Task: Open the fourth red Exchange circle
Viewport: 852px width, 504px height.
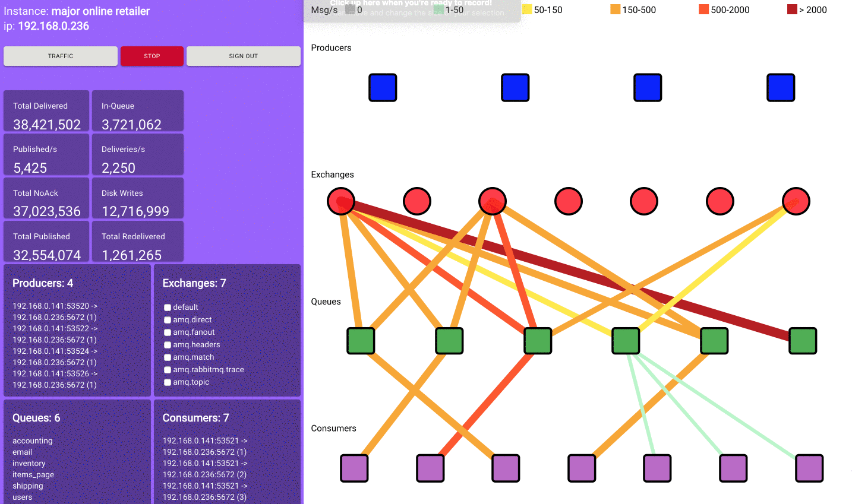Action: point(568,201)
